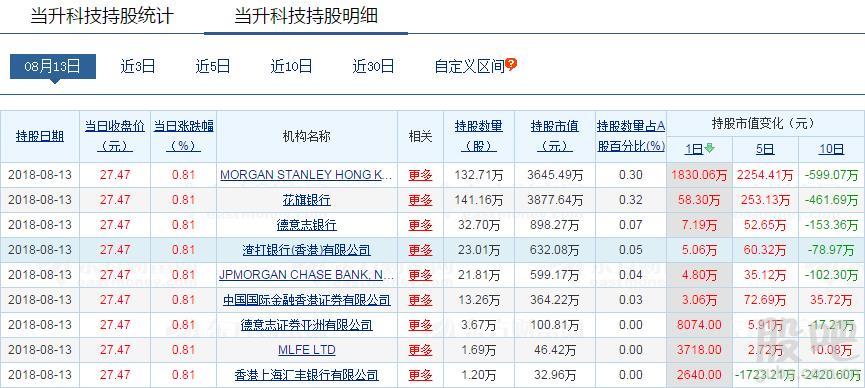865x388 pixels.
Task: Open the 自定义区间 custom range option
Action: coord(469,67)
